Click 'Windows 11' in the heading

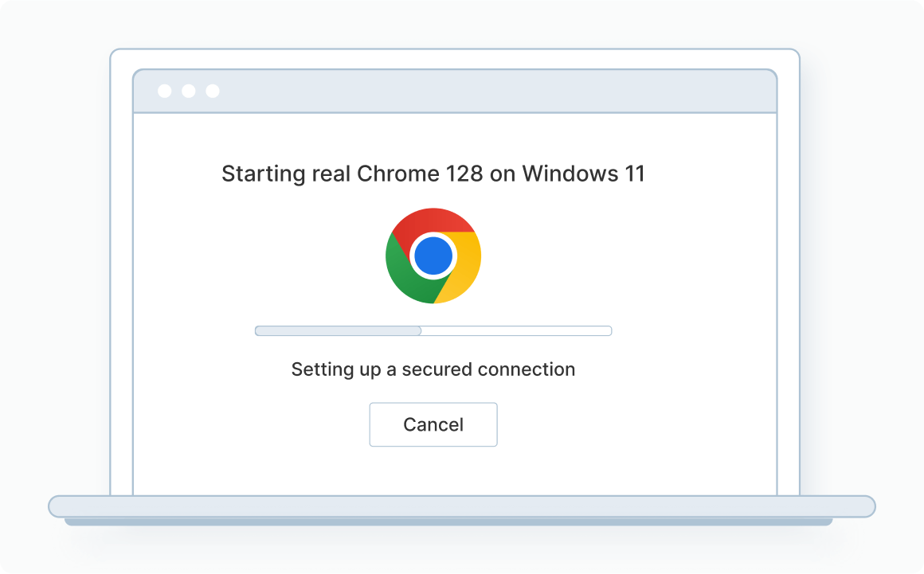click(x=583, y=174)
